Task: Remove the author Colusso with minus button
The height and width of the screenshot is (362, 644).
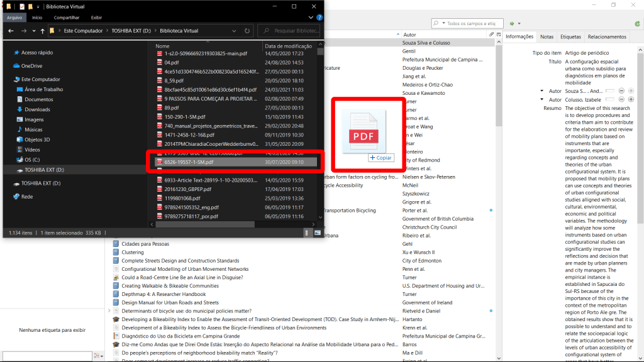Action: point(621,99)
